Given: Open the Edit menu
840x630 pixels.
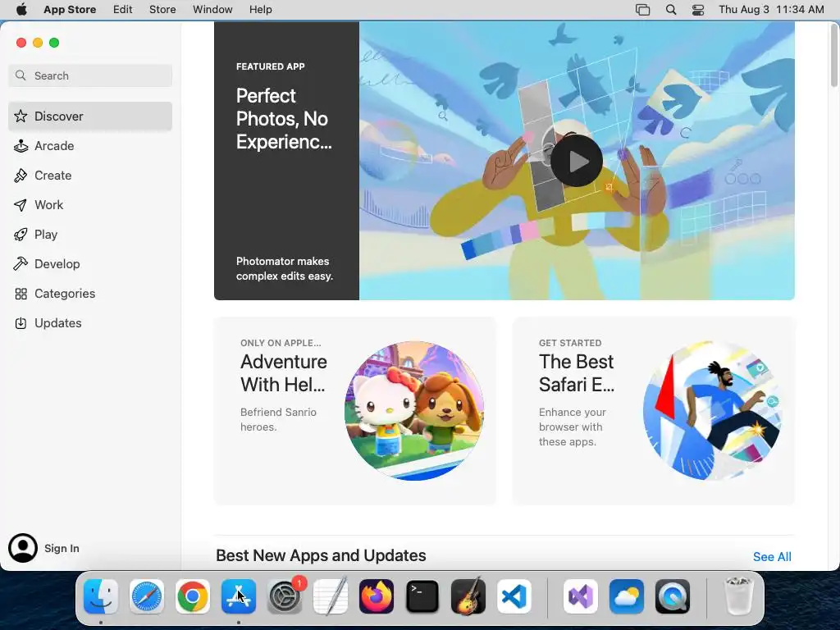Looking at the screenshot, I should pos(123,10).
